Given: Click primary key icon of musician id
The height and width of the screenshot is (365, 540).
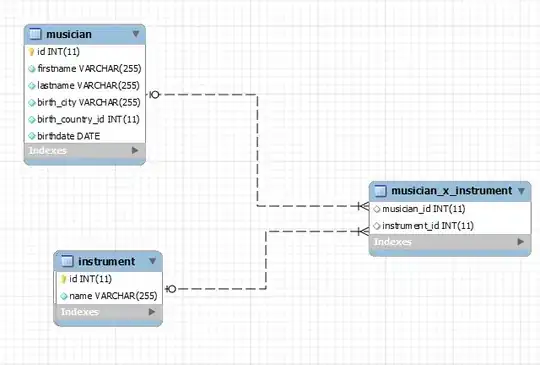Looking at the screenshot, I should pyautogui.click(x=31, y=52).
